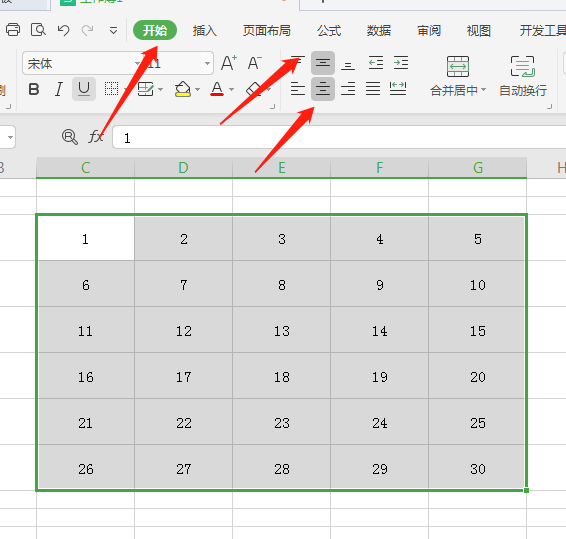Apply yellow fill color bucket
Image resolution: width=566 pixels, height=539 pixels.
[x=183, y=89]
